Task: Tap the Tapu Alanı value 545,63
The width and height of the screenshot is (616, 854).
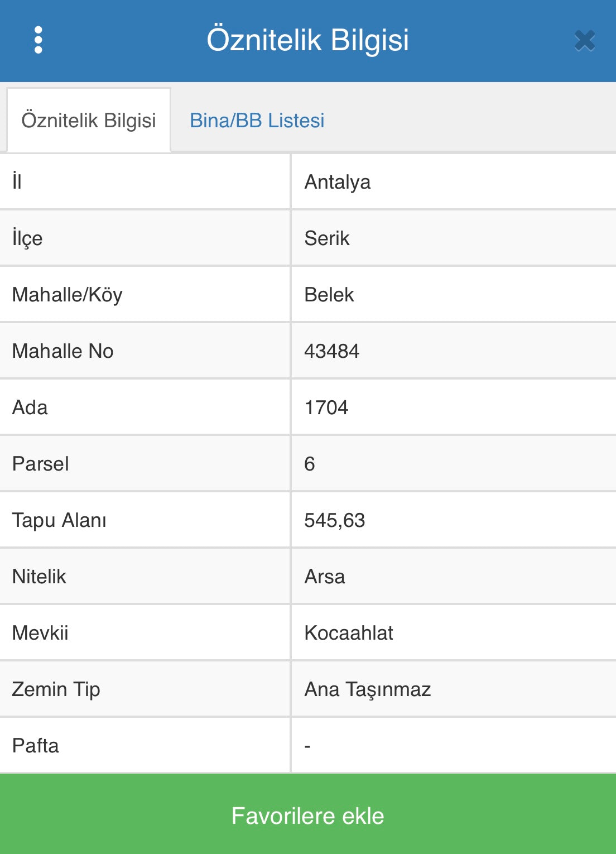Action: coord(334,520)
